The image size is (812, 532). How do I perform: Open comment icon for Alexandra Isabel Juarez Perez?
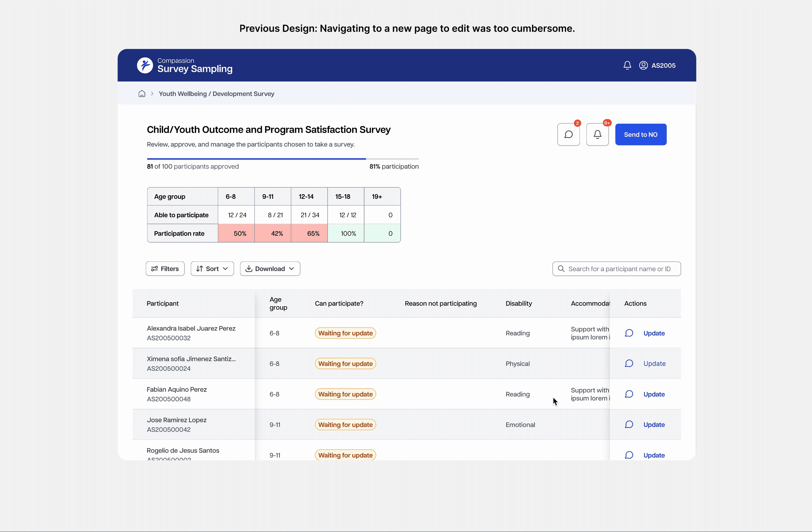pyautogui.click(x=629, y=333)
